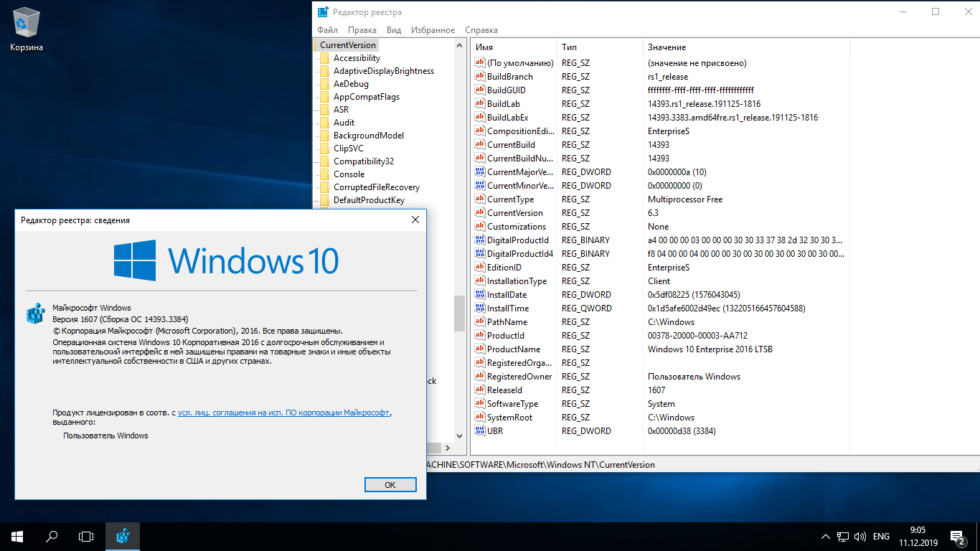Select the PathName entry
The image size is (980, 551).
pyautogui.click(x=507, y=322)
